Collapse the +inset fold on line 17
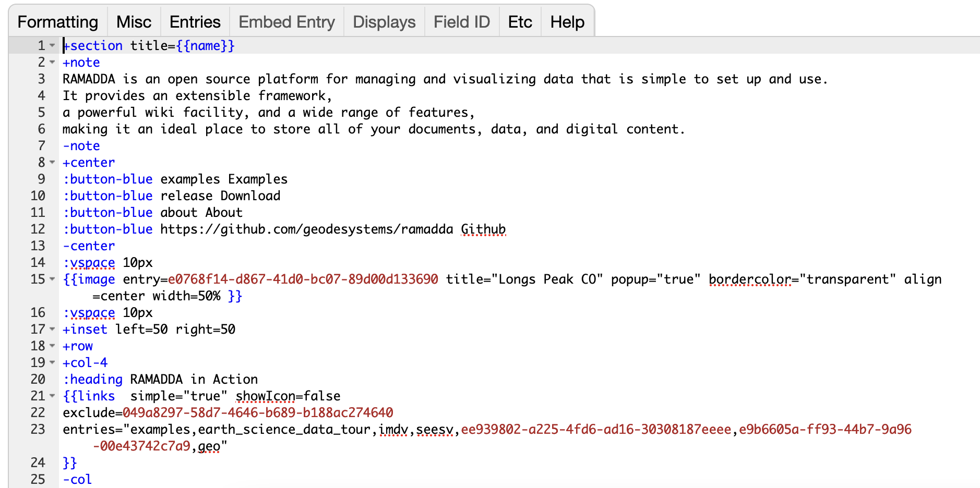The image size is (980, 488). [x=52, y=330]
